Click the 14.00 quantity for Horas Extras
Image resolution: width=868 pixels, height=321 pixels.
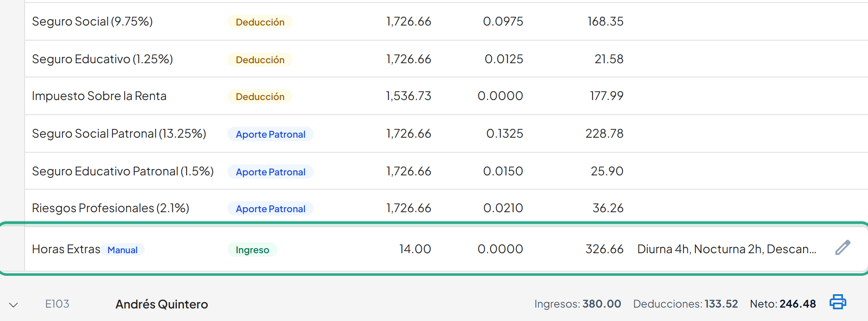click(x=415, y=249)
